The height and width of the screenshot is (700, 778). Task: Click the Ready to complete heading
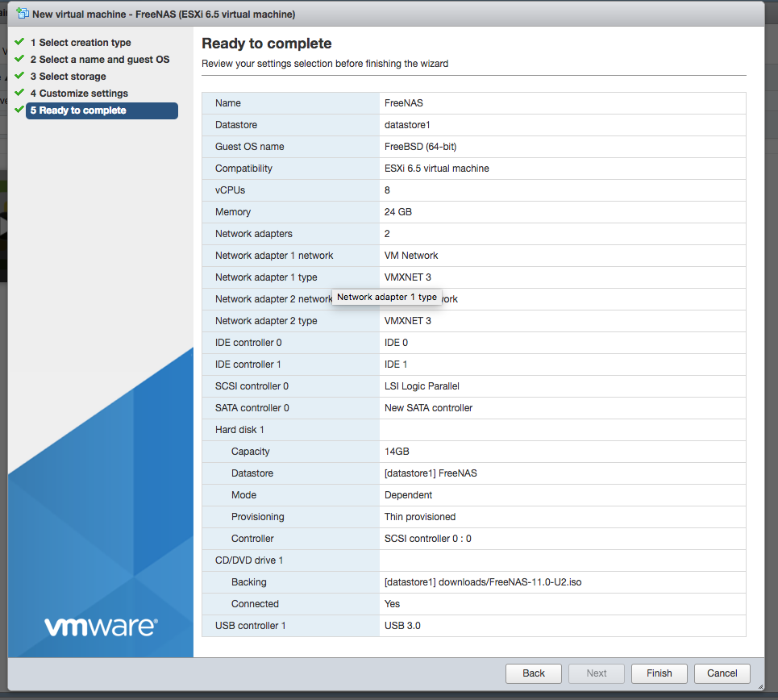(x=266, y=44)
